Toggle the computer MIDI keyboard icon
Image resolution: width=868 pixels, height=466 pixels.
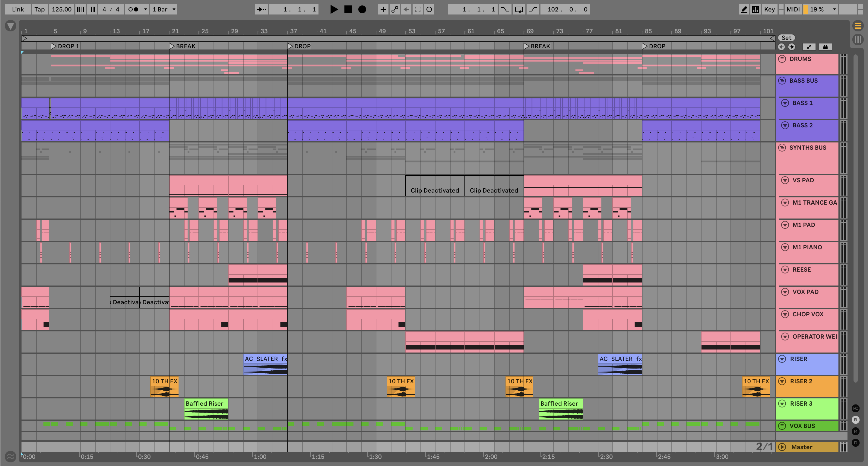point(756,9)
